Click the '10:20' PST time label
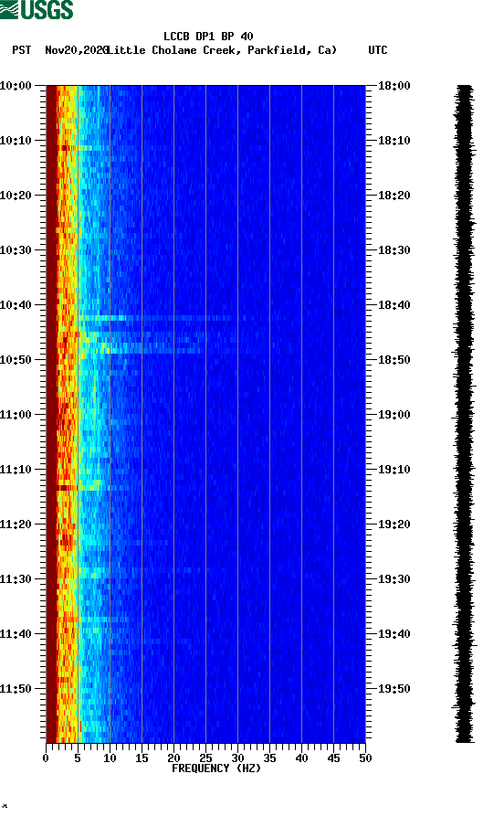The width and height of the screenshot is (504, 816). [x=16, y=196]
